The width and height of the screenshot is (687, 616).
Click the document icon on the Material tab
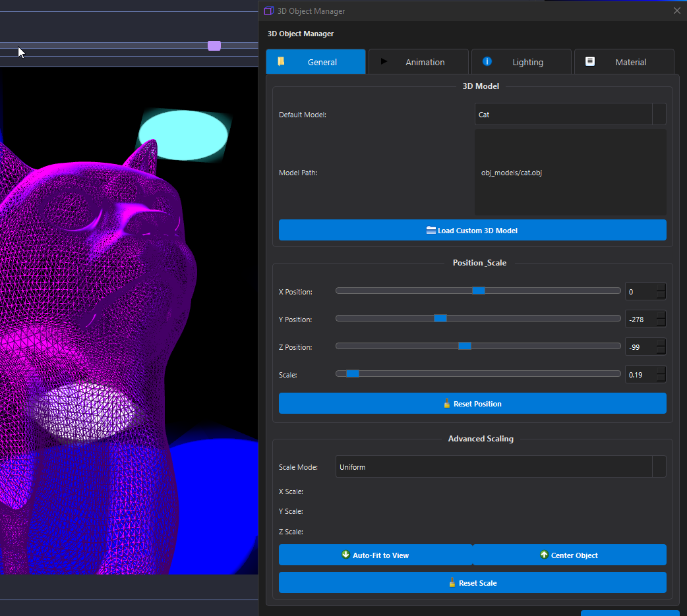(x=589, y=61)
